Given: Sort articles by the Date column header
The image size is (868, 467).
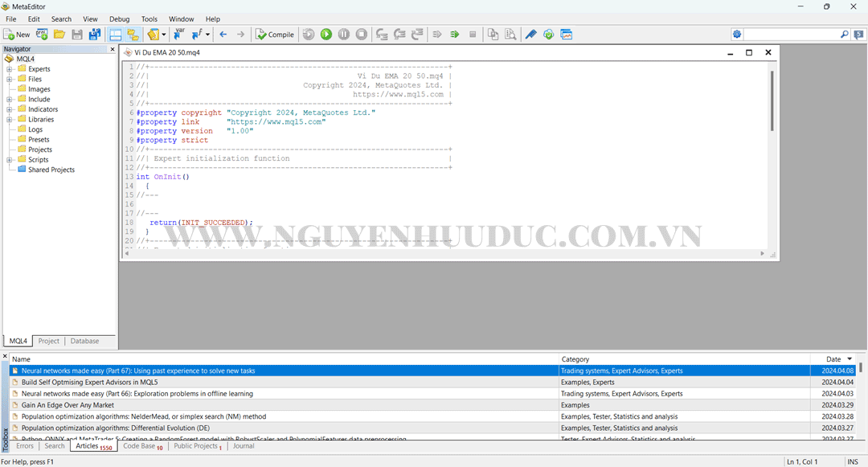Looking at the screenshot, I should click(833, 359).
